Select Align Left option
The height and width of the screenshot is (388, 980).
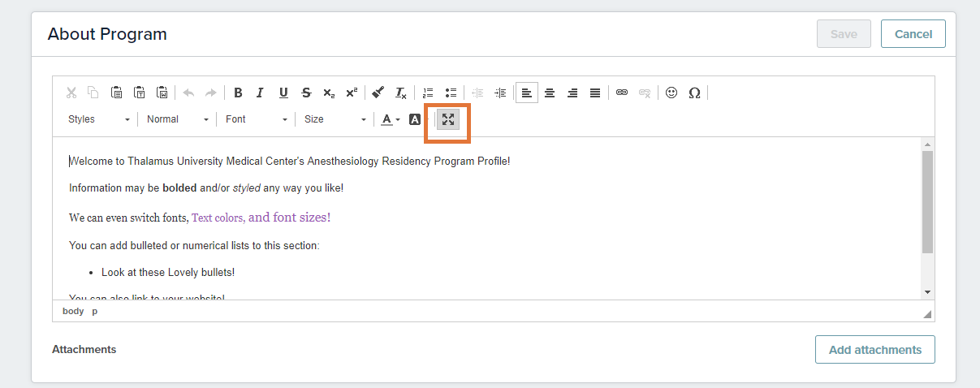[x=526, y=93]
